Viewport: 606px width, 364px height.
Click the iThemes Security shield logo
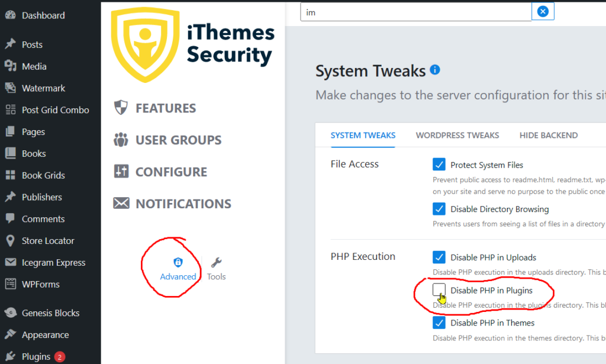(146, 45)
